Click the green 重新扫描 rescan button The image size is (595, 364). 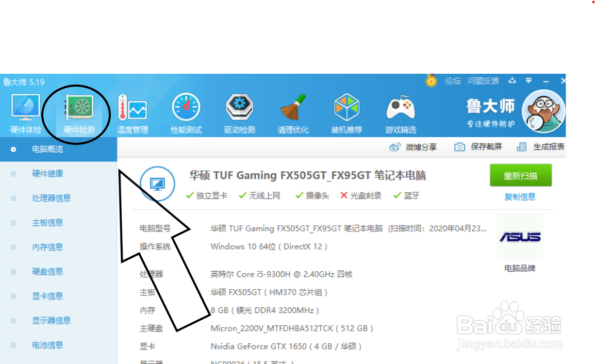point(521,175)
